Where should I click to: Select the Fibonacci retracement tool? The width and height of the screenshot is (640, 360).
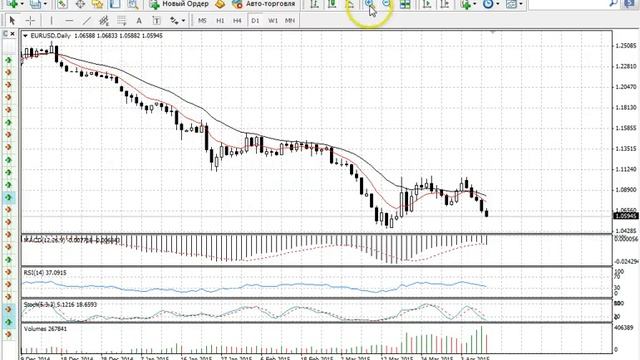coord(121,20)
